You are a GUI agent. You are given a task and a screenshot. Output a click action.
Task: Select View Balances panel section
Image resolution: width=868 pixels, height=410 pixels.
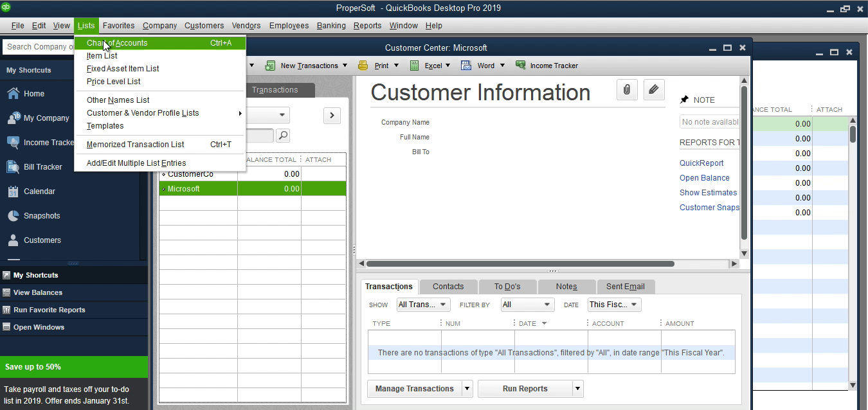coord(74,292)
